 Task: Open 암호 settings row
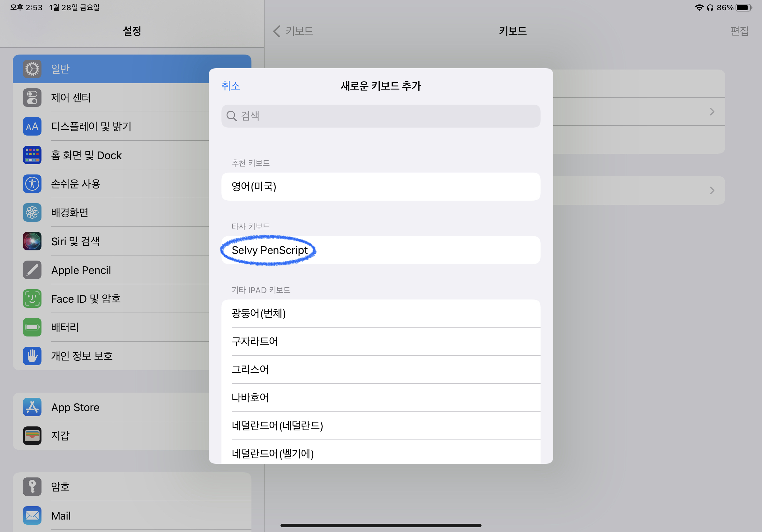pyautogui.click(x=132, y=487)
